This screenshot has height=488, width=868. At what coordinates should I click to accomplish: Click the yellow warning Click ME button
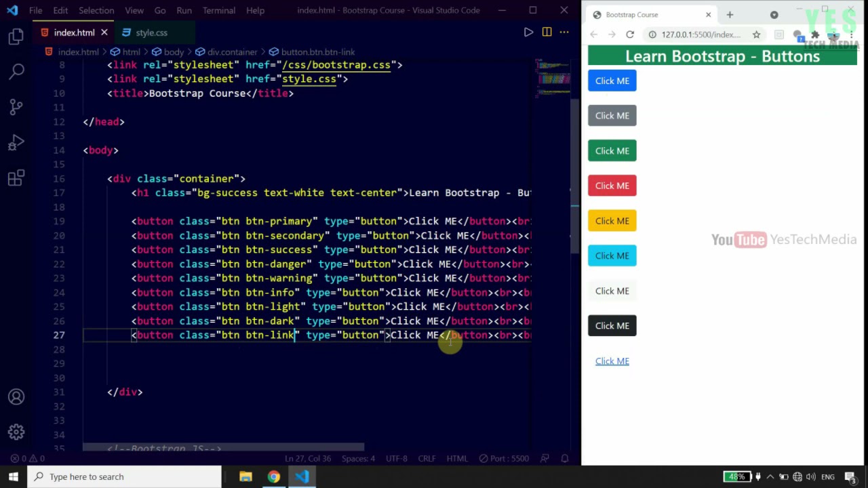612,221
